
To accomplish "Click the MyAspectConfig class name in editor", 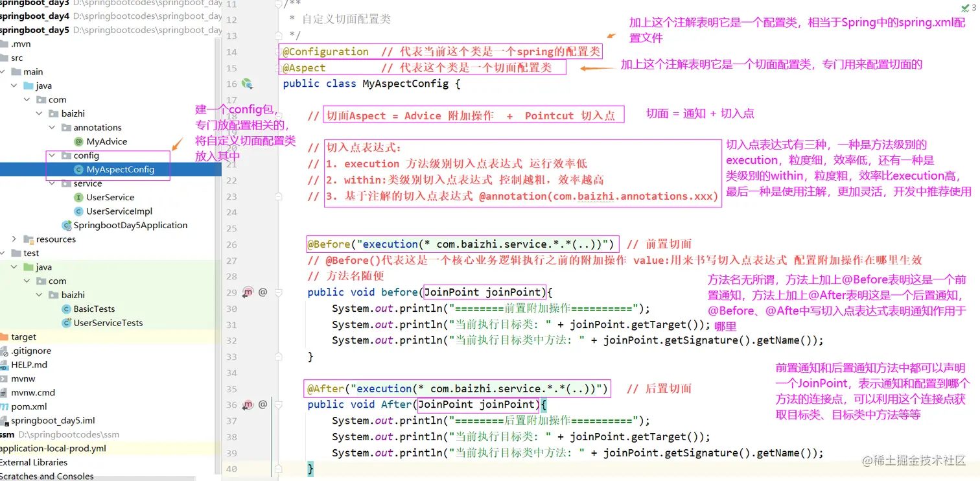I will [x=405, y=84].
